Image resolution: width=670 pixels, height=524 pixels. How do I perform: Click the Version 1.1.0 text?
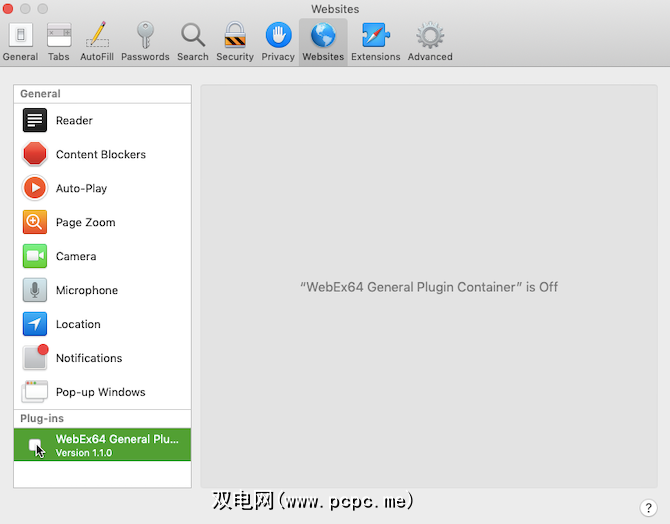[84, 453]
